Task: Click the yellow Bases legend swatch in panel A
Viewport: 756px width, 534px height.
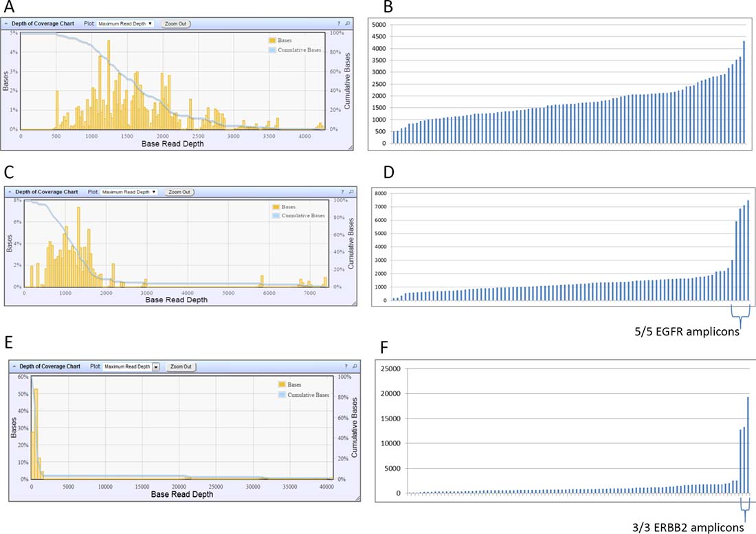Action: coord(271,41)
